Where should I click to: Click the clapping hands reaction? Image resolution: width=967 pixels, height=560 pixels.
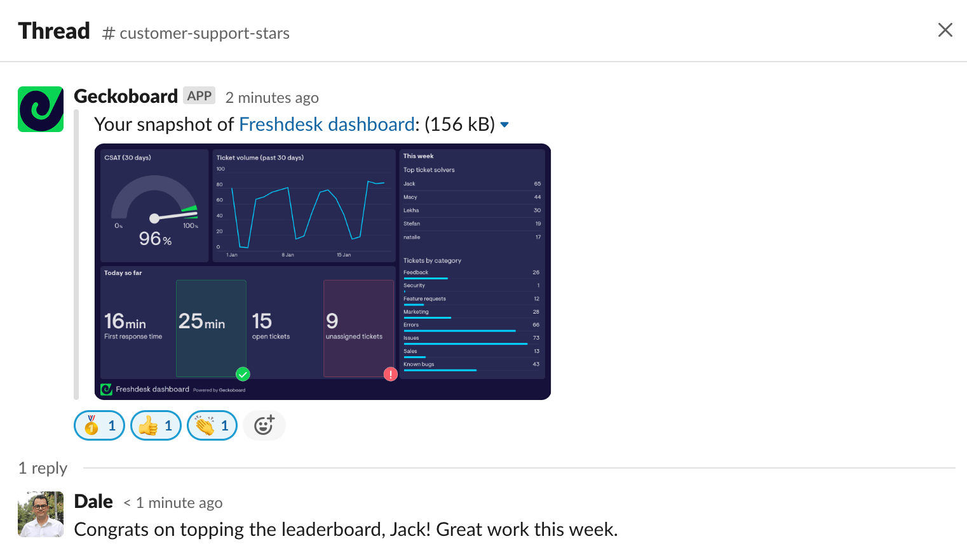tap(212, 425)
